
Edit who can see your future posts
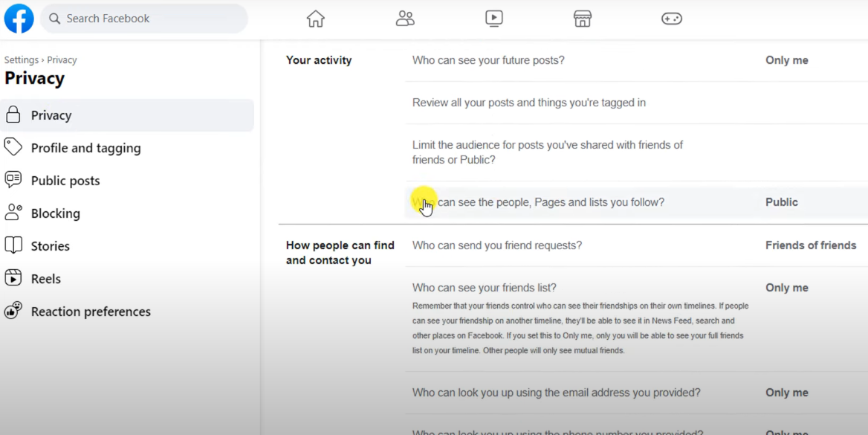coord(786,60)
